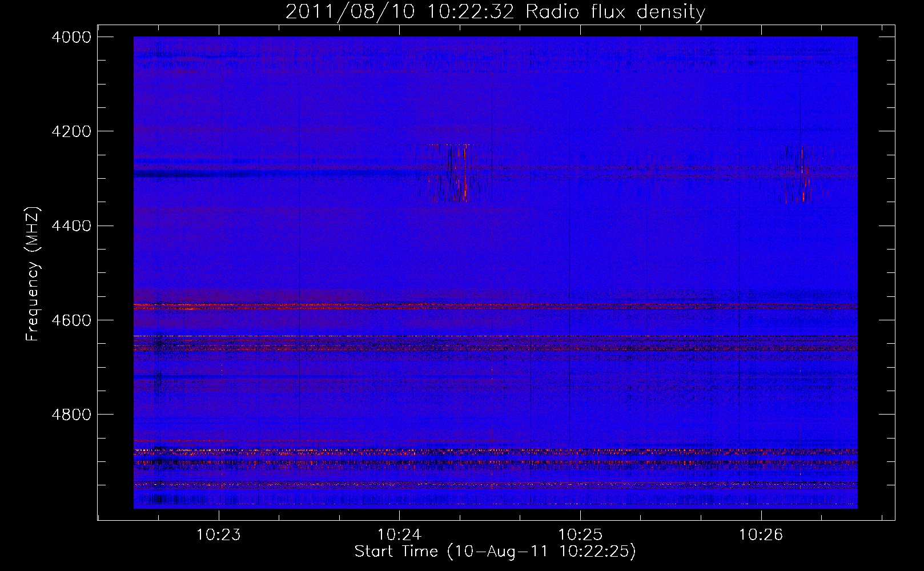Screen dimensions: 924x571
Task: Click the 10:26 time tick label
Action: tap(761, 535)
